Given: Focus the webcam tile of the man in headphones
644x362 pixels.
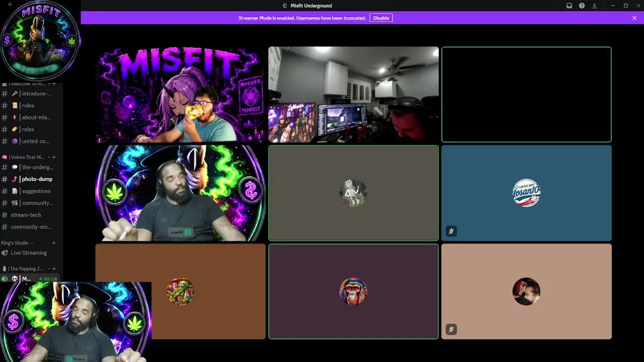Looking at the screenshot, I should coord(180,193).
